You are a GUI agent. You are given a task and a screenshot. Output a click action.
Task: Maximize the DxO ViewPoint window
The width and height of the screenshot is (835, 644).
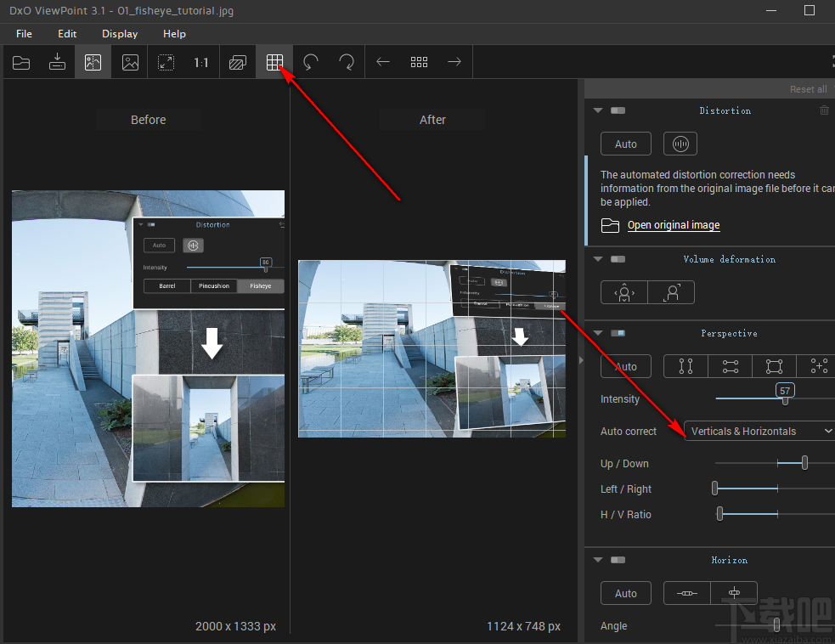[x=810, y=11]
